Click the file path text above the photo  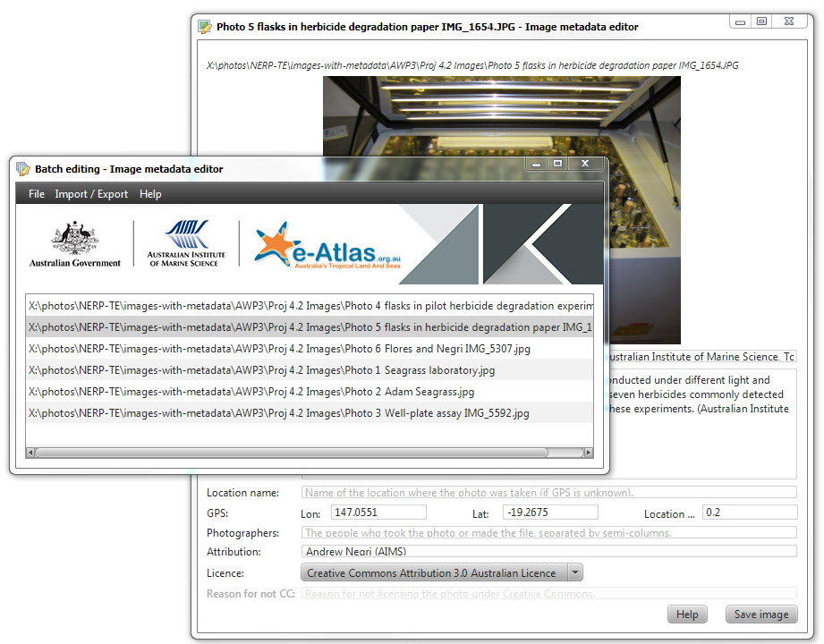coord(471,65)
